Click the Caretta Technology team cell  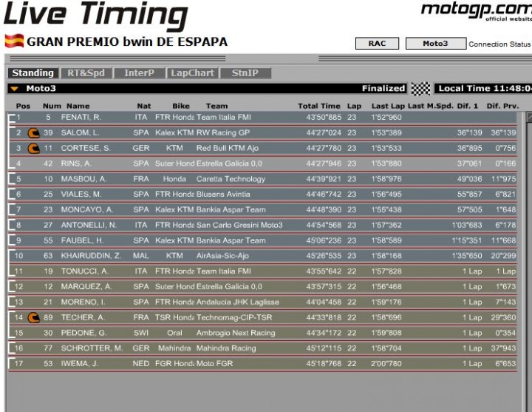coord(231,179)
